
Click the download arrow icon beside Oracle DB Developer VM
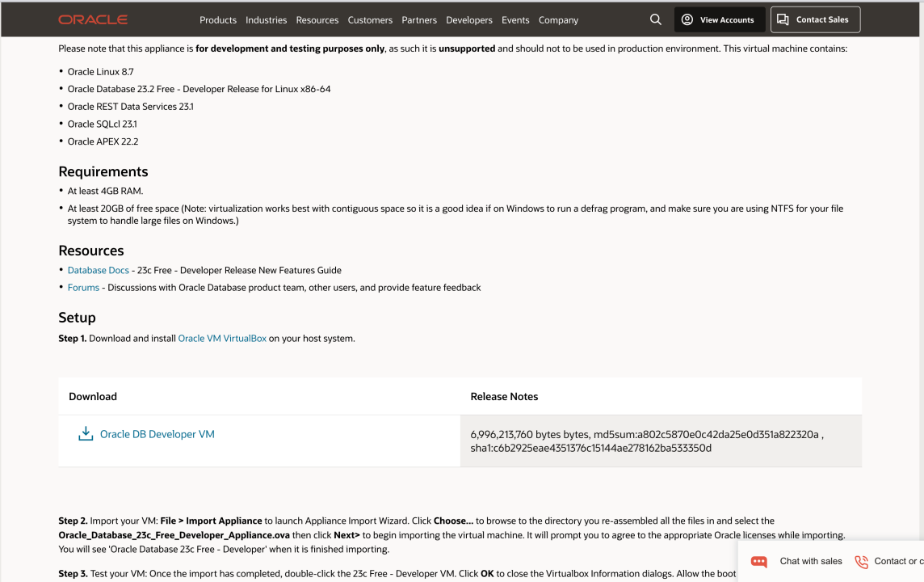pos(86,433)
